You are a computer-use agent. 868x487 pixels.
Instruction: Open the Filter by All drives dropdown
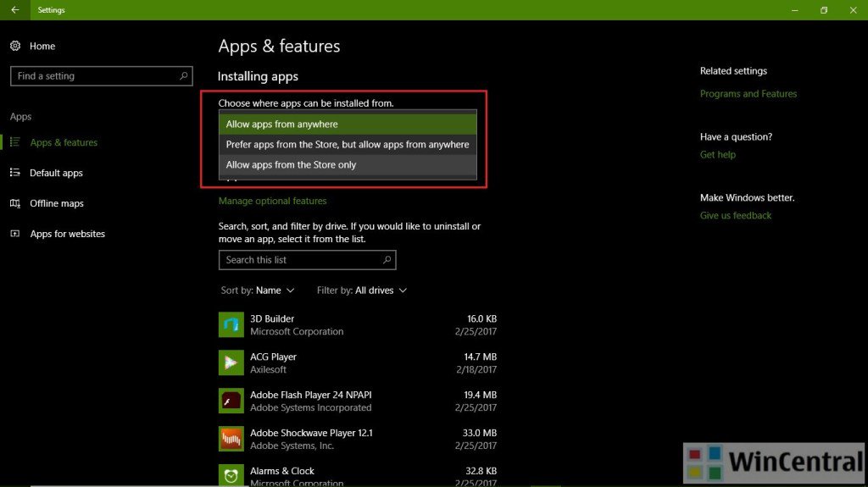coord(361,290)
